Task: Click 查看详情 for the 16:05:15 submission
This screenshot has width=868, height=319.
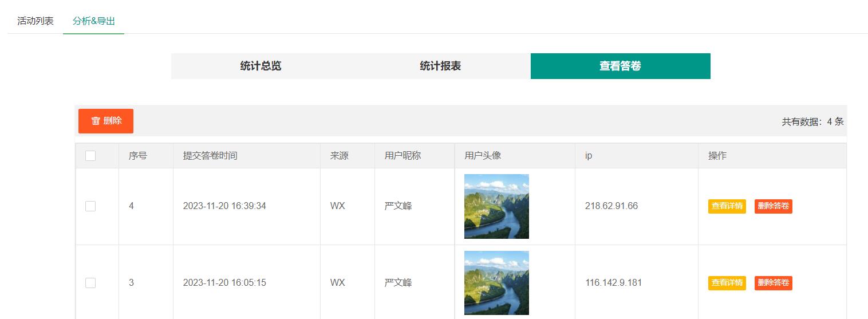Action: tap(727, 283)
